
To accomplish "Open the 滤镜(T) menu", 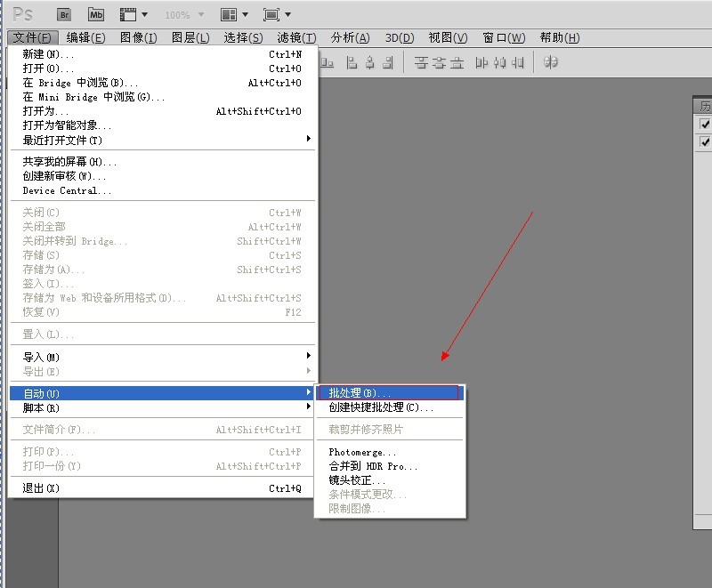I will (x=296, y=37).
